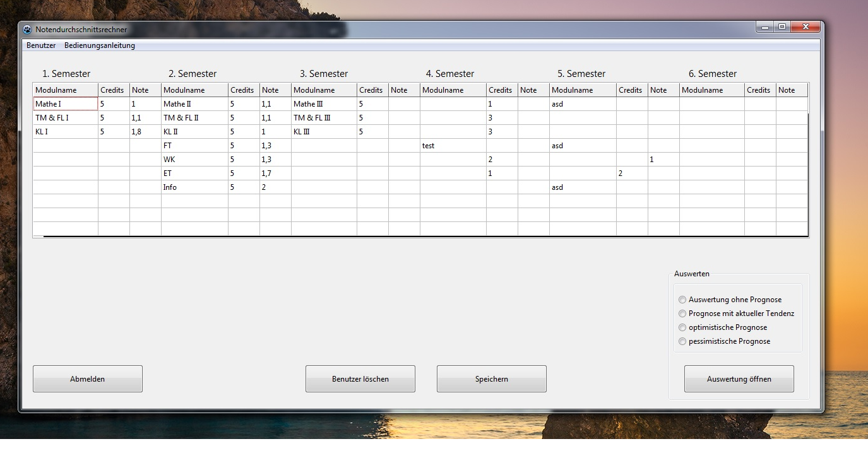Click the ET note cell showing 1,7
Viewport: 868px width, 463px height.
click(275, 173)
